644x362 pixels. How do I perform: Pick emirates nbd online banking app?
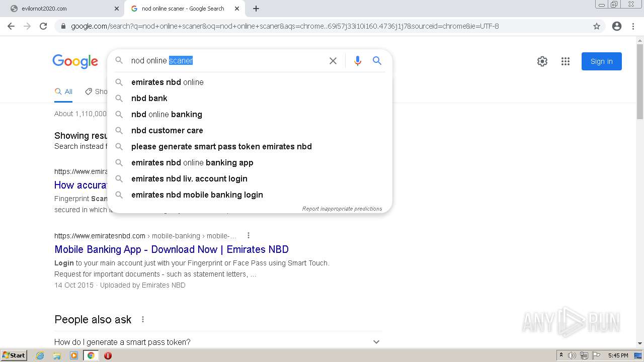click(250, 162)
